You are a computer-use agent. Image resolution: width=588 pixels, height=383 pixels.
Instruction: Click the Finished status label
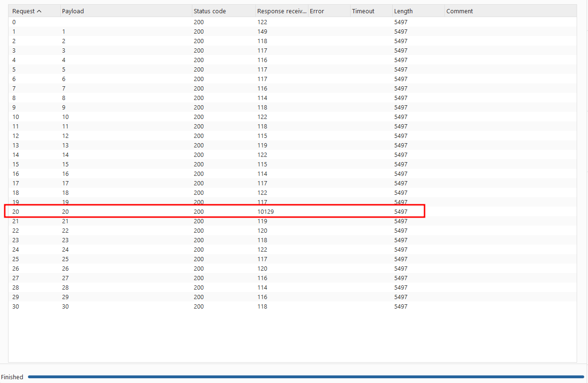pos(12,377)
